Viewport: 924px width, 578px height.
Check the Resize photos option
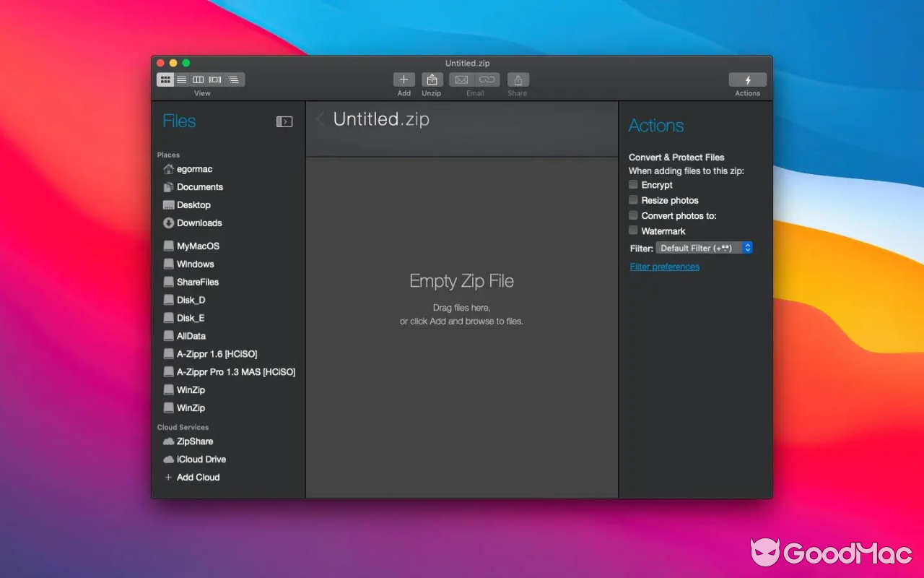[632, 200]
